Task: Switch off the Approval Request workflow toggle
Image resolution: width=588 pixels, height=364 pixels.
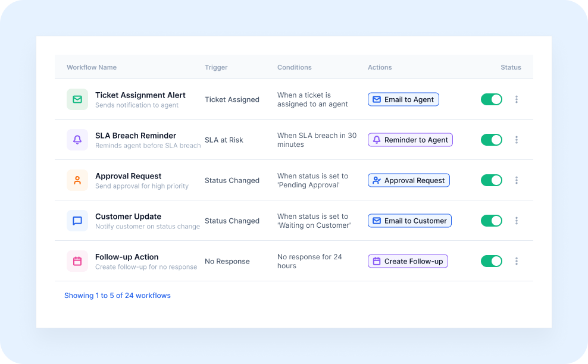Action: (x=491, y=180)
